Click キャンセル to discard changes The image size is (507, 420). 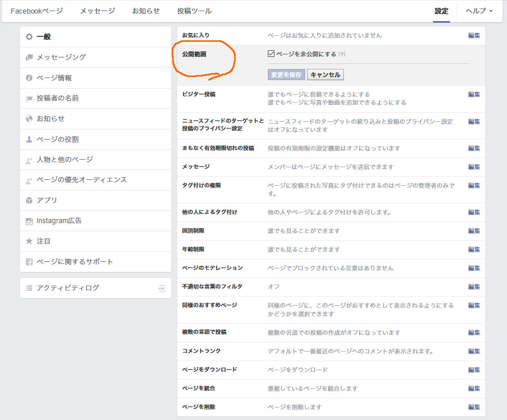click(x=326, y=74)
